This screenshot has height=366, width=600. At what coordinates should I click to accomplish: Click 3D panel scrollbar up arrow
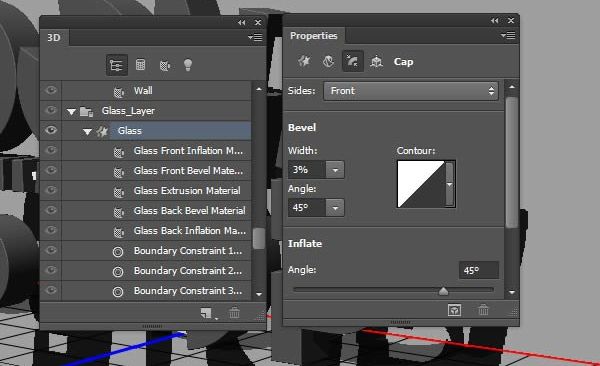(x=259, y=89)
